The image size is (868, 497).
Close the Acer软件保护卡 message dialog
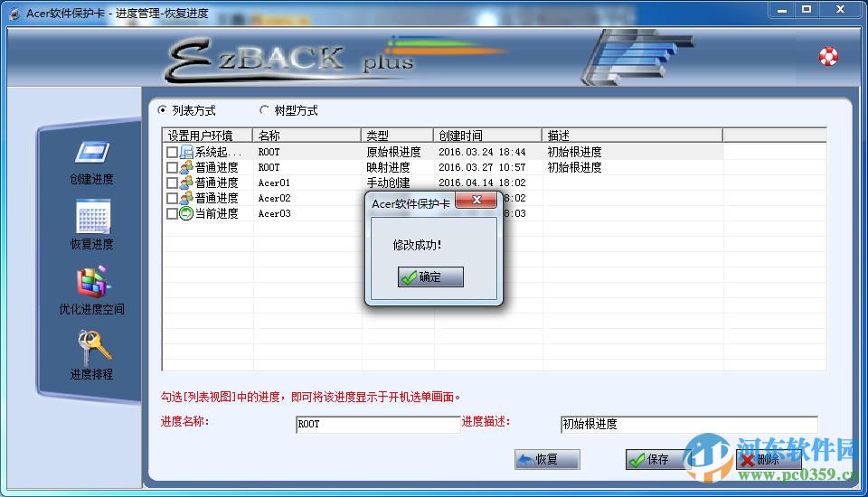coord(476,200)
